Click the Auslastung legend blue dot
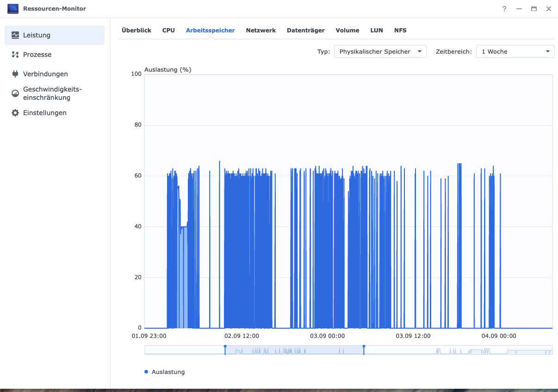The image size is (558, 392). (146, 372)
